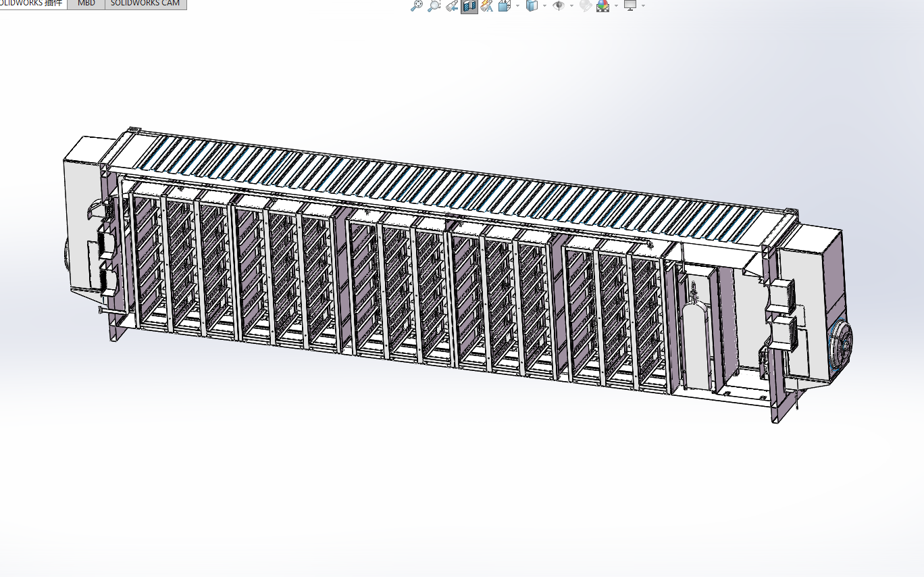This screenshot has height=577, width=924.
Task: Open the MBD tab
Action: pos(86,4)
